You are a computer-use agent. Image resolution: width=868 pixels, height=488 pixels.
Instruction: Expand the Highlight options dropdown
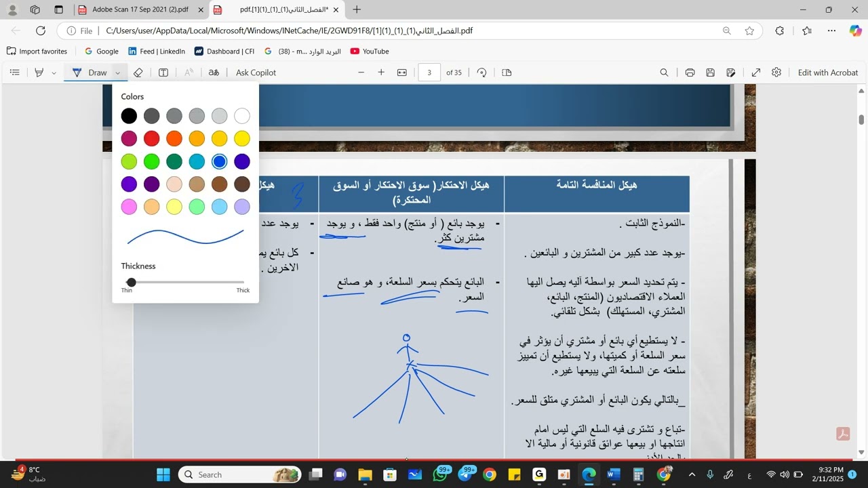[54, 73]
